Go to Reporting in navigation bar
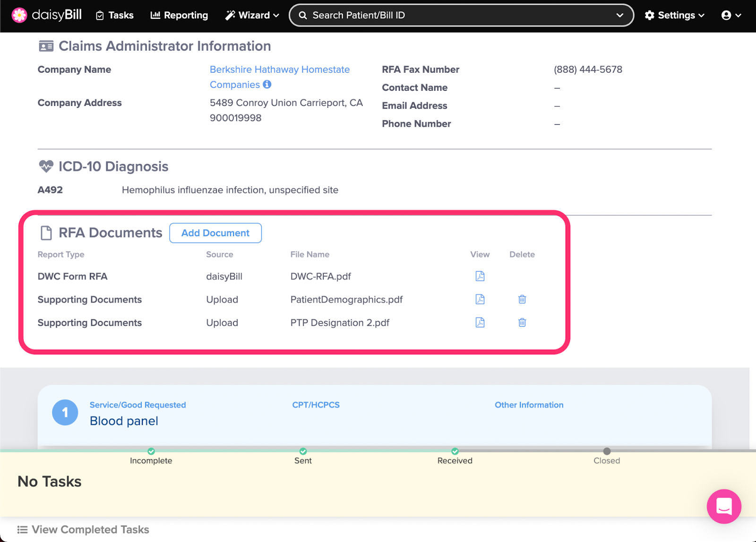 click(179, 15)
